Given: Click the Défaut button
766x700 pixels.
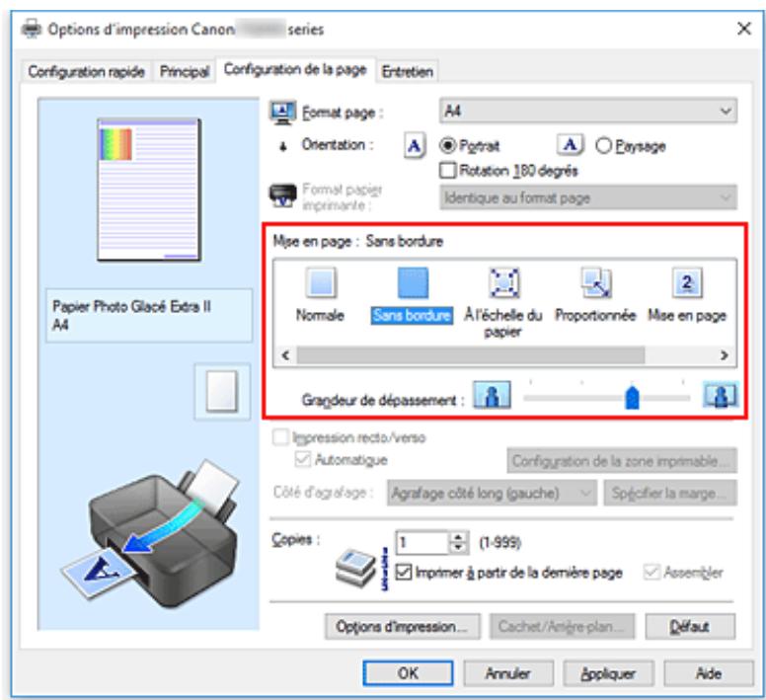Looking at the screenshot, I should (x=690, y=627).
